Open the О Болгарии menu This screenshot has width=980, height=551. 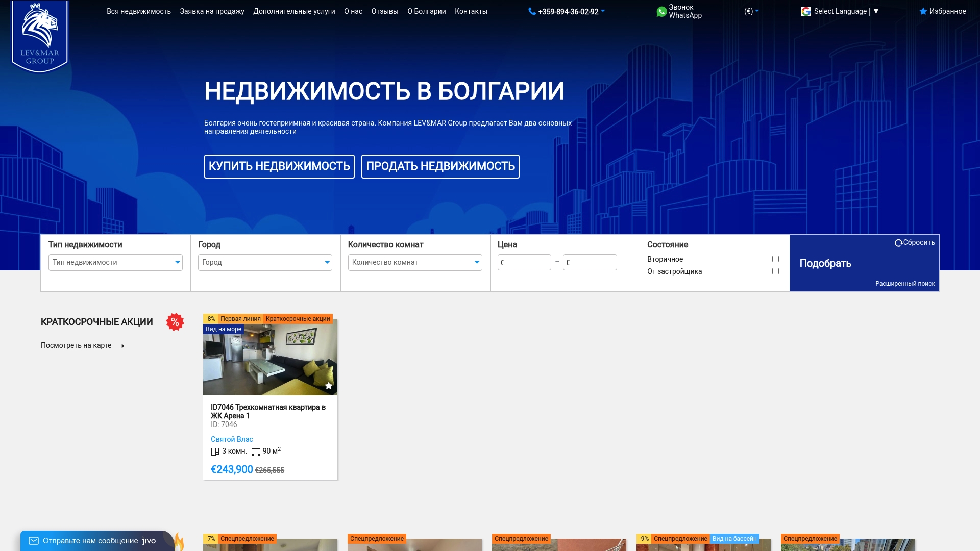(426, 11)
